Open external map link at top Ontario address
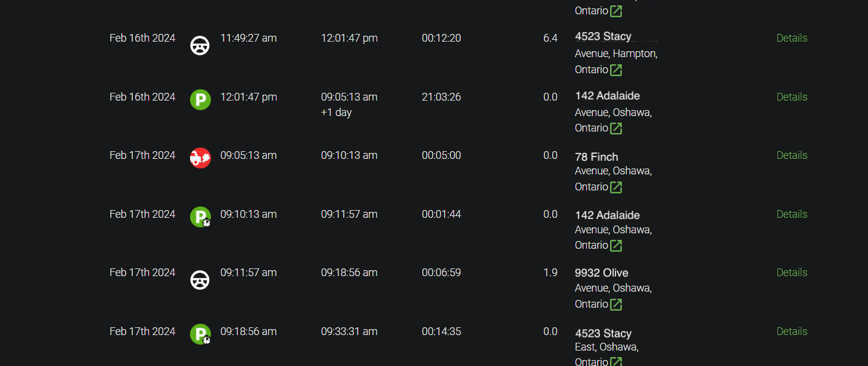The width and height of the screenshot is (868, 366). [x=616, y=11]
